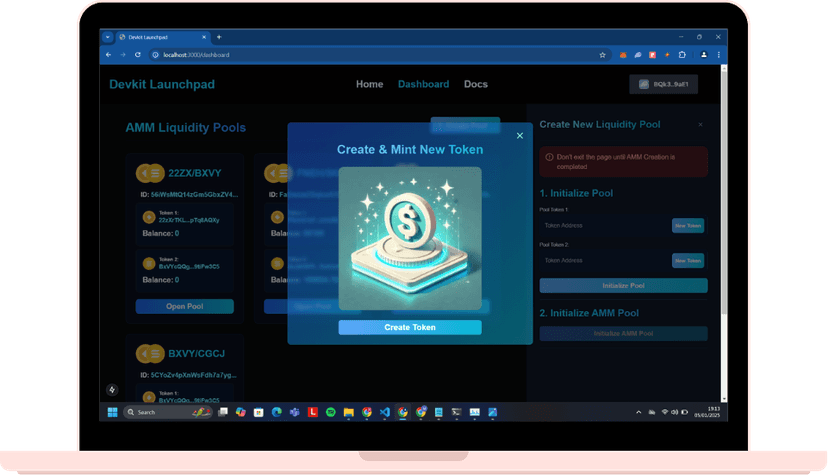
Task: Switch to the Dashboard nav item
Action: (x=423, y=84)
